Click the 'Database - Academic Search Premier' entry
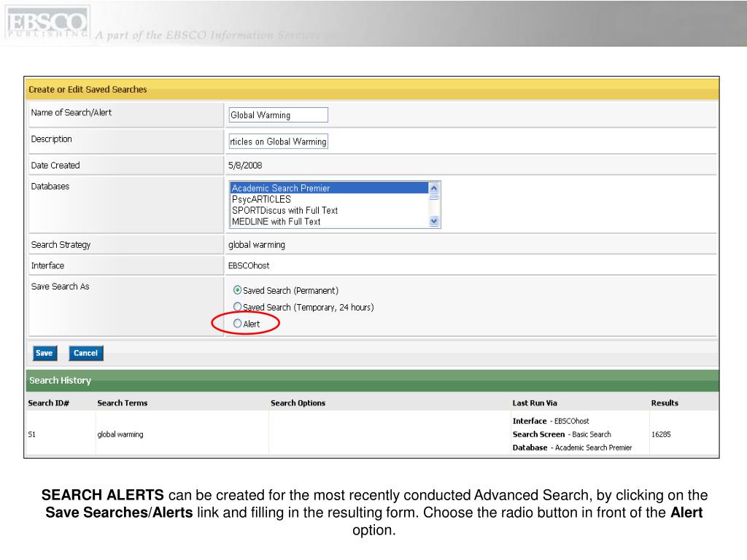This screenshot has width=747, height=560. [x=572, y=448]
